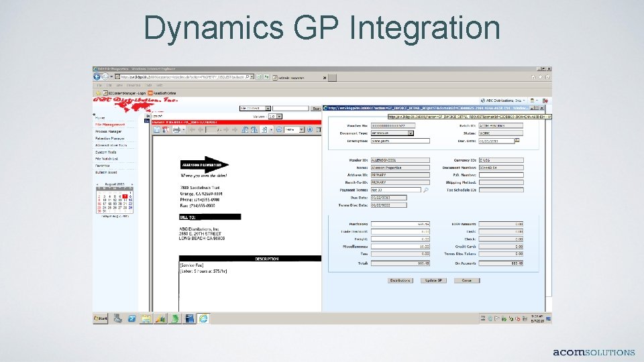The width and height of the screenshot is (644, 362).
Task: Click the Search button at top of page
Action: pos(316,109)
